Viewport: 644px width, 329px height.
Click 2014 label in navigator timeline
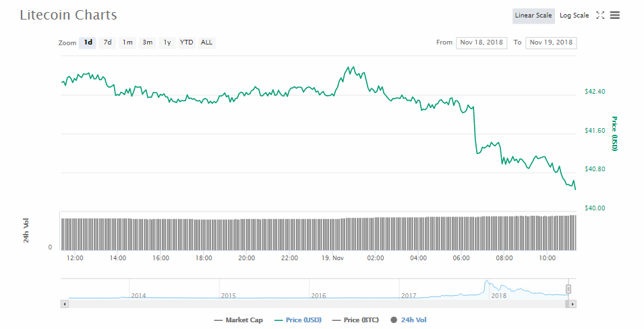[138, 296]
